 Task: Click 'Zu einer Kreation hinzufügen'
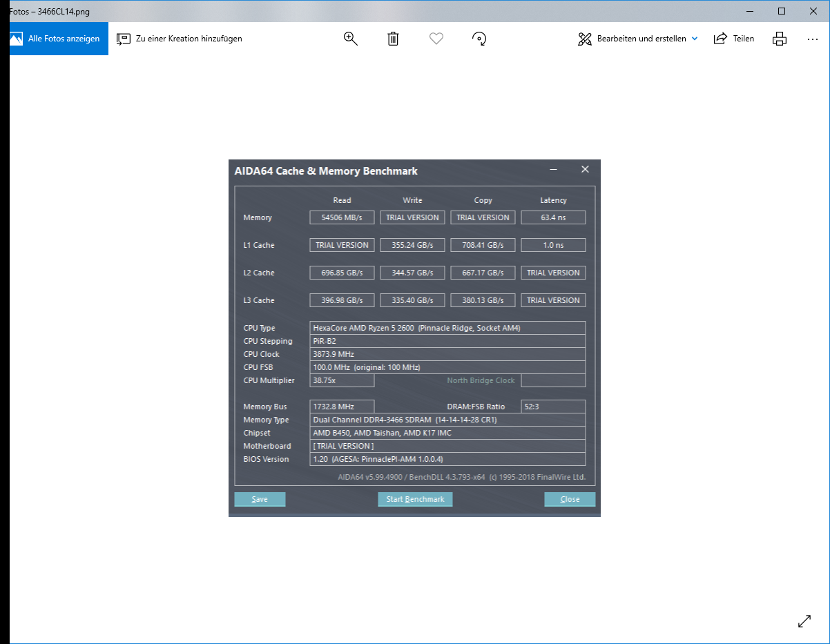click(x=180, y=39)
